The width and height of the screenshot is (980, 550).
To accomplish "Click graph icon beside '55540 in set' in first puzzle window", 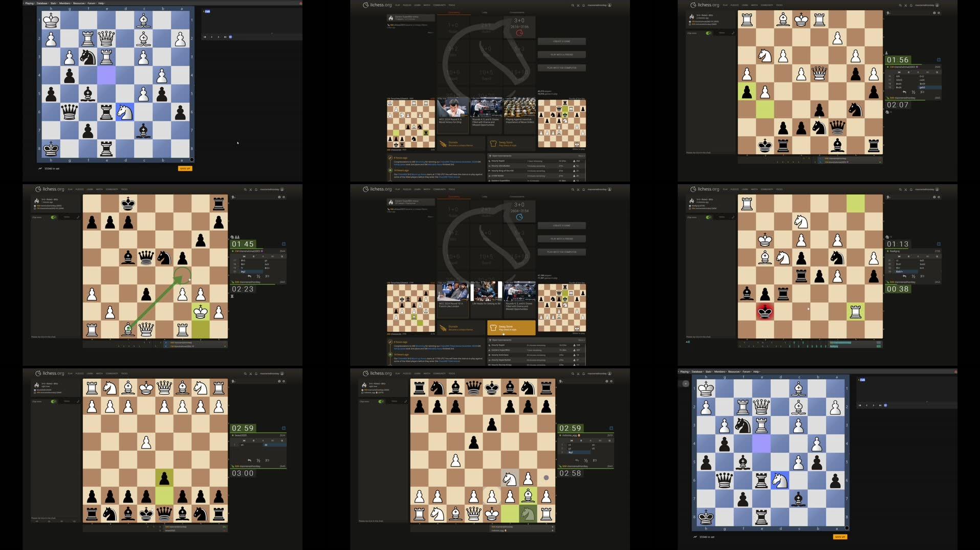I will [x=40, y=168].
